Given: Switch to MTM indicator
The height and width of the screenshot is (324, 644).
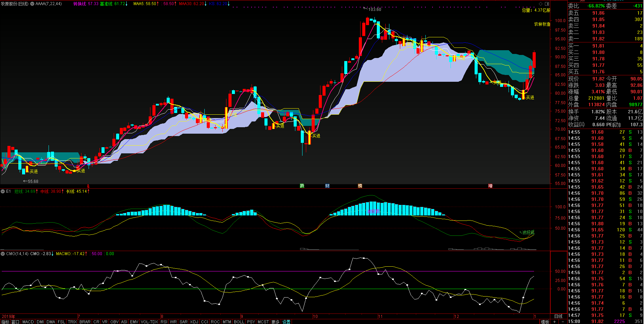Looking at the screenshot, I should (227, 322).
